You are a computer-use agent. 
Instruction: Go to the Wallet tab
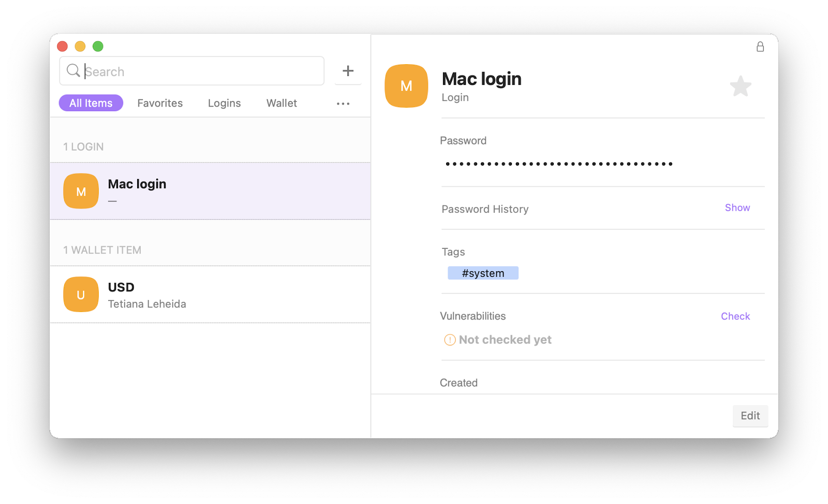(282, 103)
